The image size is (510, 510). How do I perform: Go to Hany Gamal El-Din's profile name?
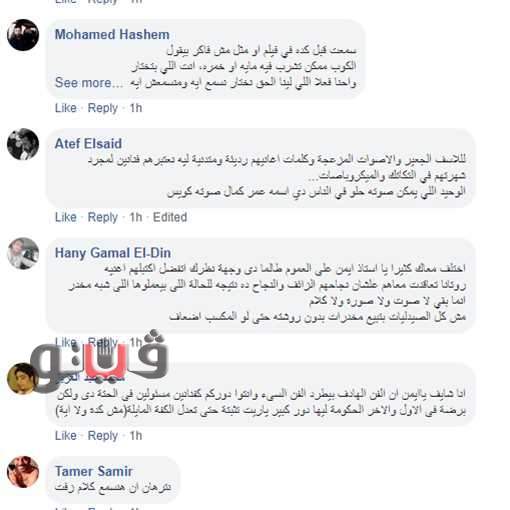pos(113,253)
